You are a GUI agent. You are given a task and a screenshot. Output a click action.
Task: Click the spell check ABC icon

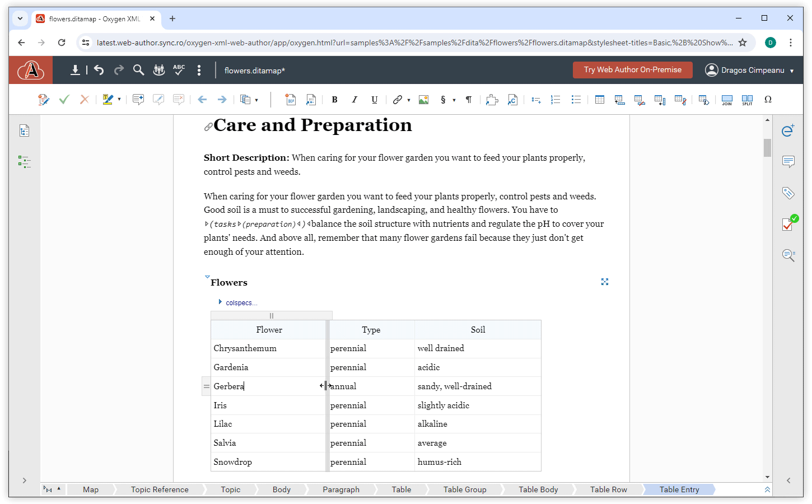179,70
